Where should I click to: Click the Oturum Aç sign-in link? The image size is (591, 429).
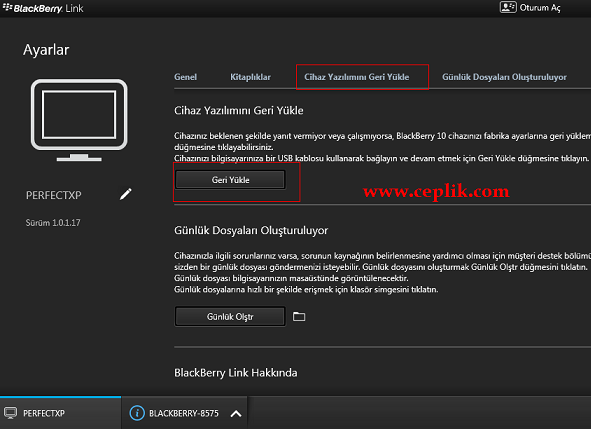point(540,8)
